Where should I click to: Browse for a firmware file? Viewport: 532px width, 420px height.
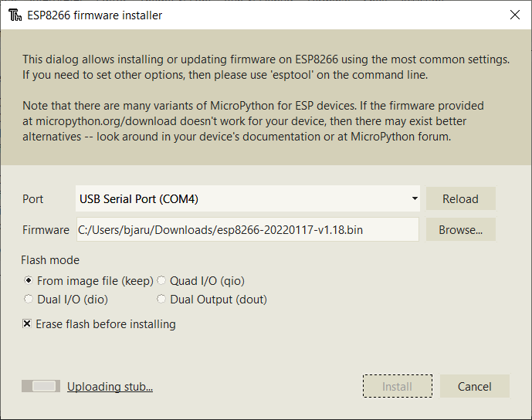click(x=460, y=229)
